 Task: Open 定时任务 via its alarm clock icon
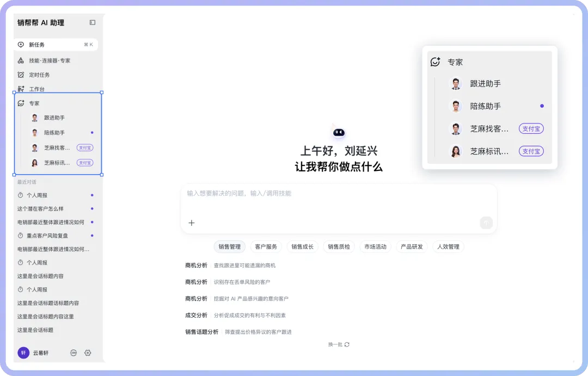point(21,75)
